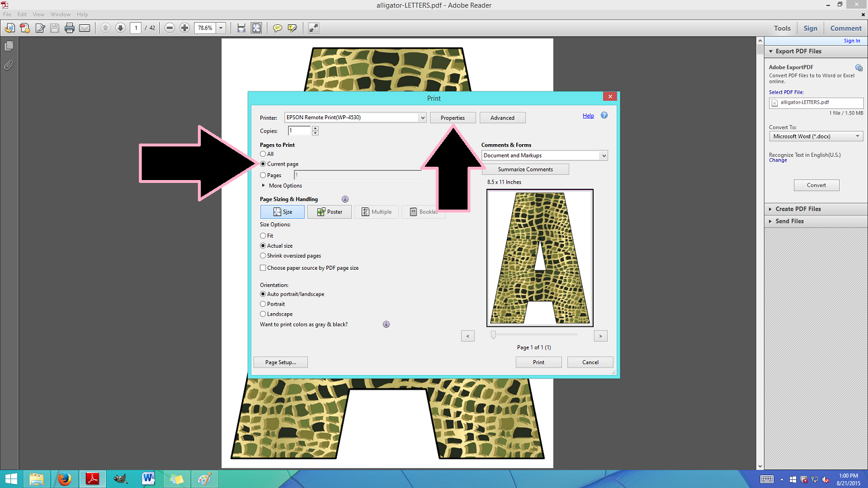Expand the Create PDF Files panel
This screenshot has height=488, width=868.
(x=771, y=209)
